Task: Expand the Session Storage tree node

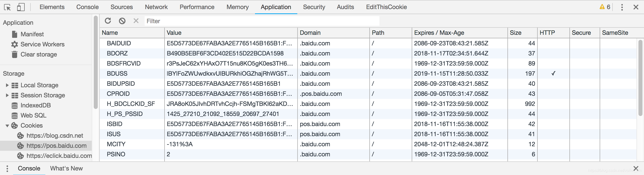Action: click(x=7, y=95)
